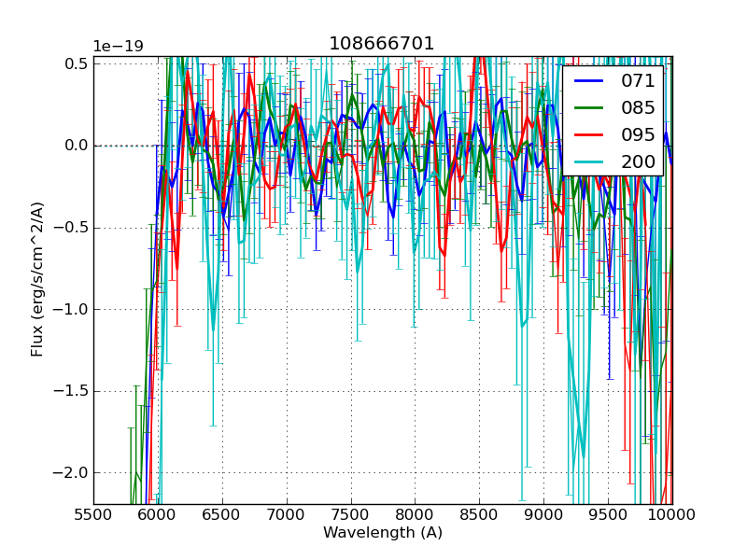Click the 8500 x-axis tick label
Image resolution: width=747 pixels, height=560 pixels.
(x=479, y=514)
